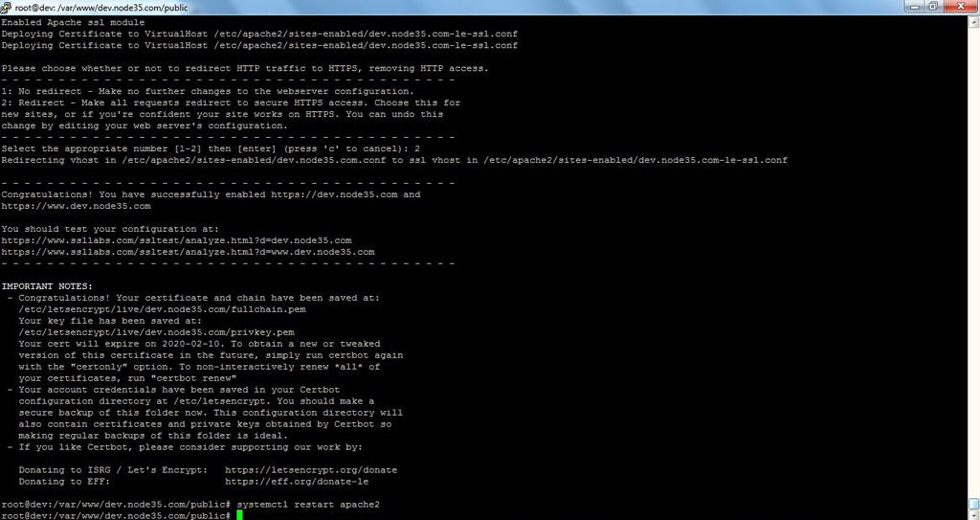Click the window title text 'root@dev: /var/www/dev.node35.com/public'

[x=101, y=8]
